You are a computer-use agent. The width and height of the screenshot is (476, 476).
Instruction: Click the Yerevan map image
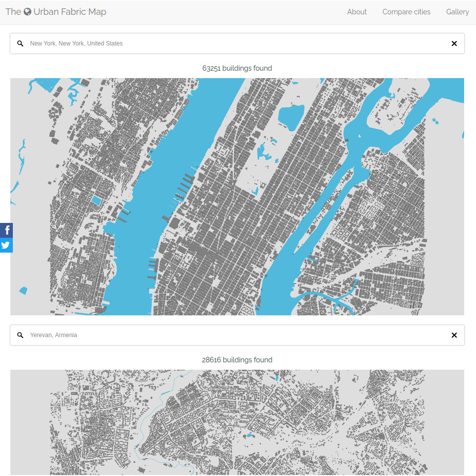(x=237, y=423)
